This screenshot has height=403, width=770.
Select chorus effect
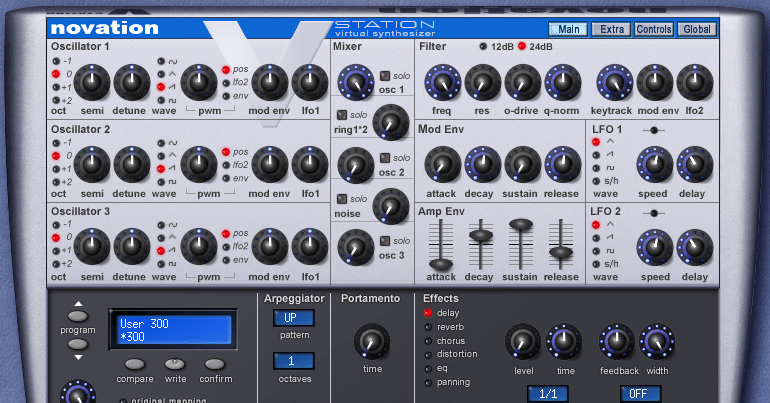point(428,341)
